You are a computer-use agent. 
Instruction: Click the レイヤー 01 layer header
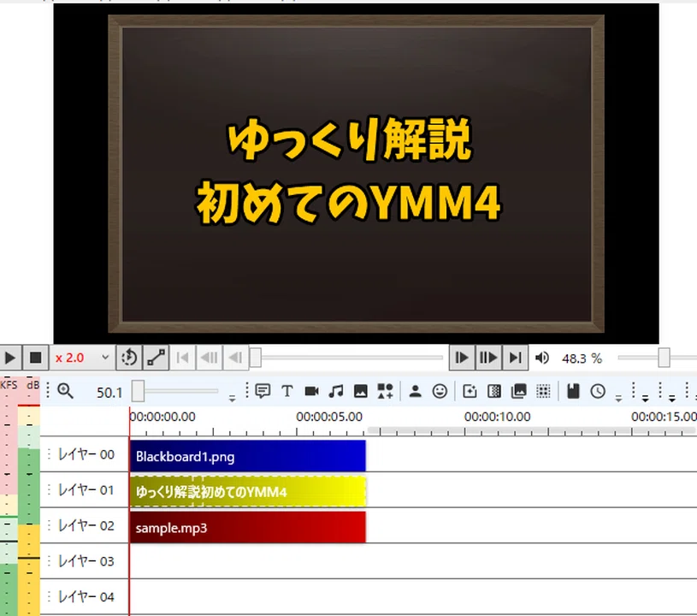[x=85, y=489]
